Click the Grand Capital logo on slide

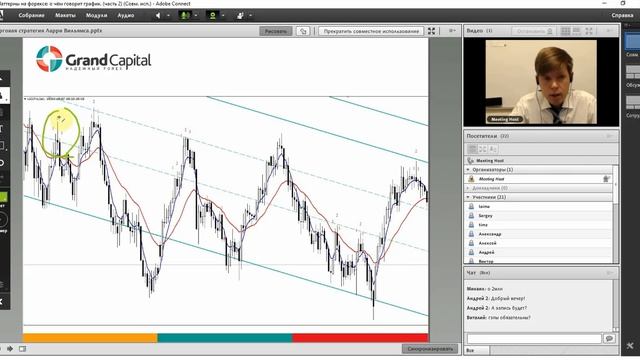[93, 59]
